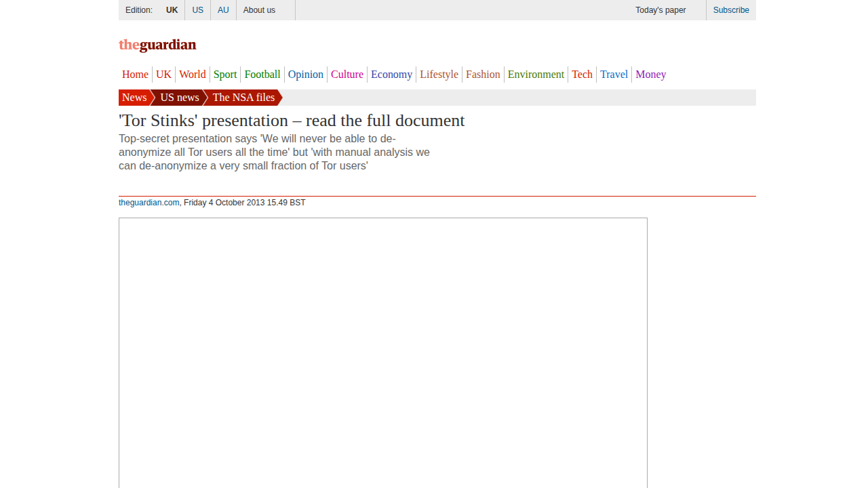The height and width of the screenshot is (488, 868).
Task: Go to the Home section
Action: (x=135, y=75)
